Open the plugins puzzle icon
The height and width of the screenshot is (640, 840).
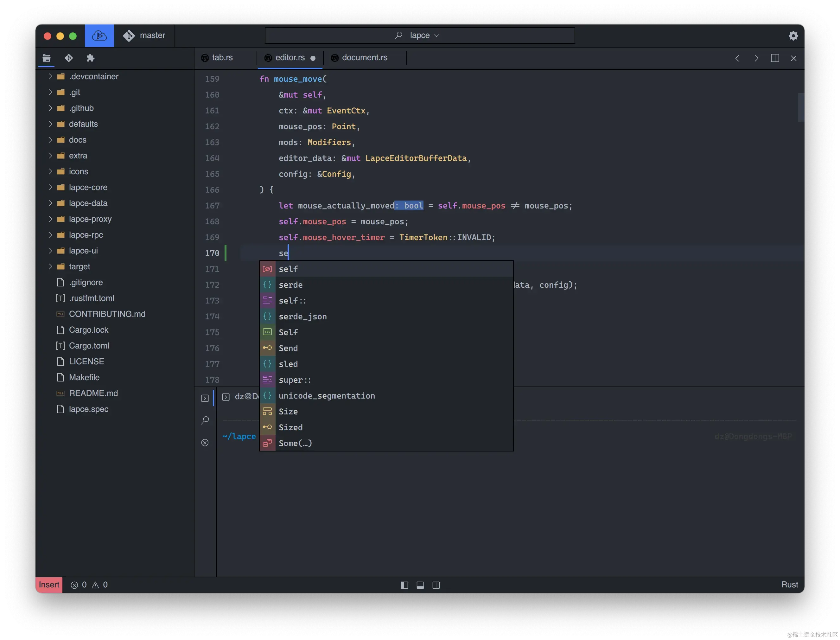pyautogui.click(x=90, y=58)
